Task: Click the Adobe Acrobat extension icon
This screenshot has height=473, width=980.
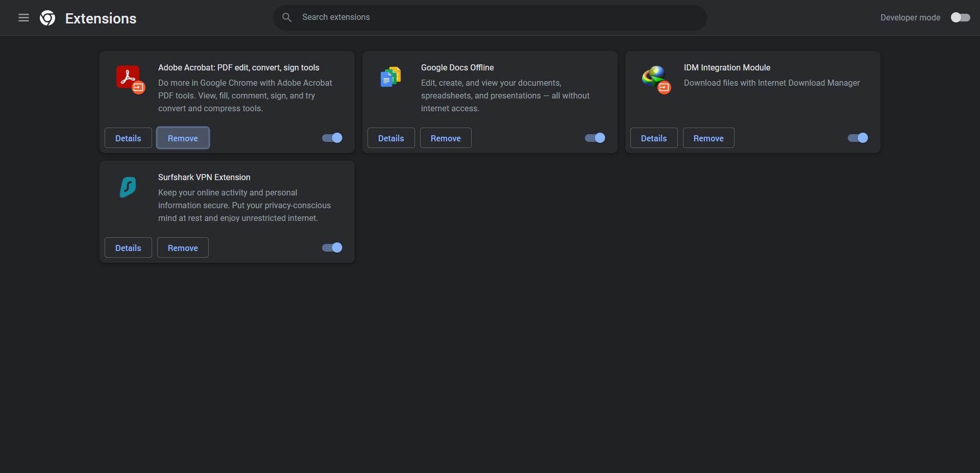Action: (x=129, y=79)
